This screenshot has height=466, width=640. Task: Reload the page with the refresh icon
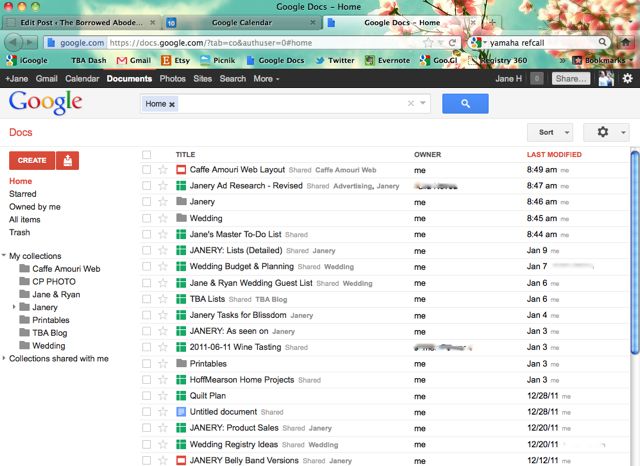(x=452, y=42)
